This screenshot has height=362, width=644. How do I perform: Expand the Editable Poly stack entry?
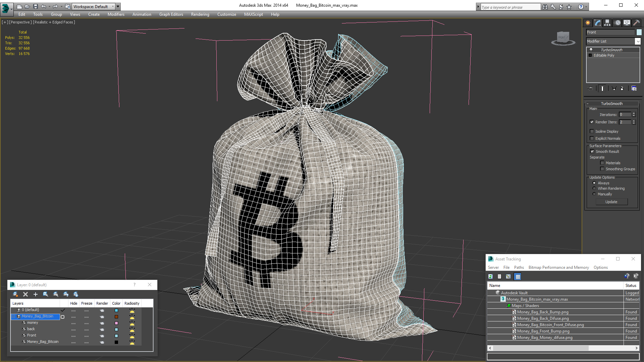(x=590, y=55)
